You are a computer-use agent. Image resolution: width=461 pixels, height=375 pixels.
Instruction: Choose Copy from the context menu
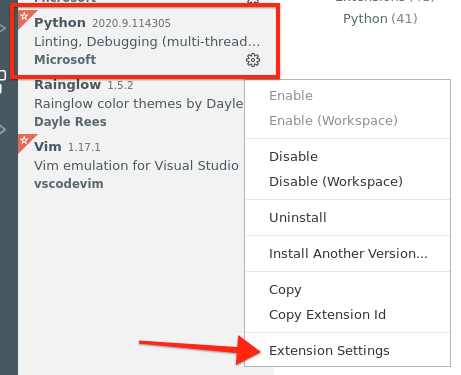click(x=285, y=290)
